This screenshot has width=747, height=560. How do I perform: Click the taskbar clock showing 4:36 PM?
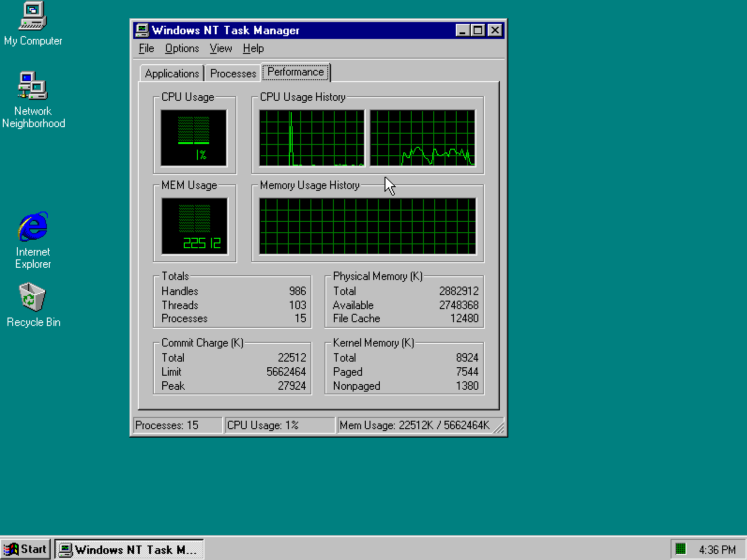tap(717, 549)
